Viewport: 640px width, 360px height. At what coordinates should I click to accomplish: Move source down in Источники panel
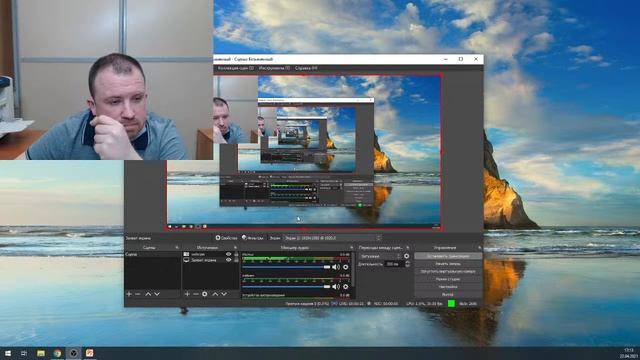[224, 294]
